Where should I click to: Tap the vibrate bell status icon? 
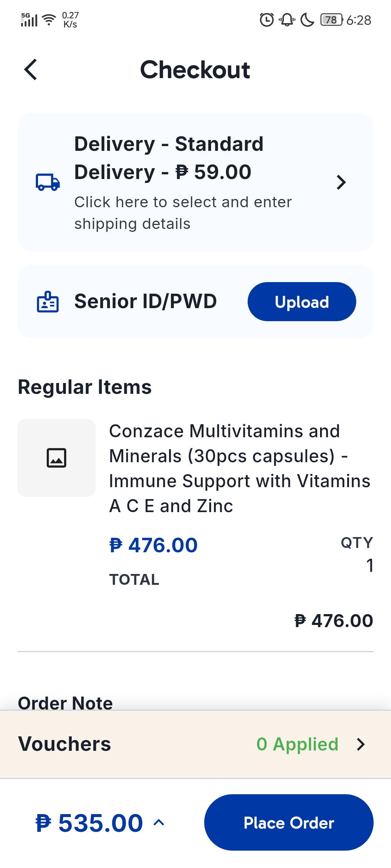[287, 20]
